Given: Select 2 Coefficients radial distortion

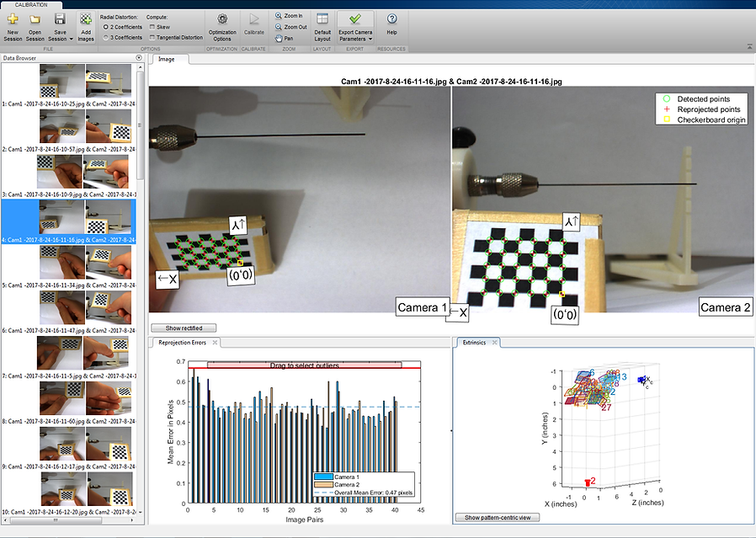Looking at the screenshot, I should click(x=122, y=27).
